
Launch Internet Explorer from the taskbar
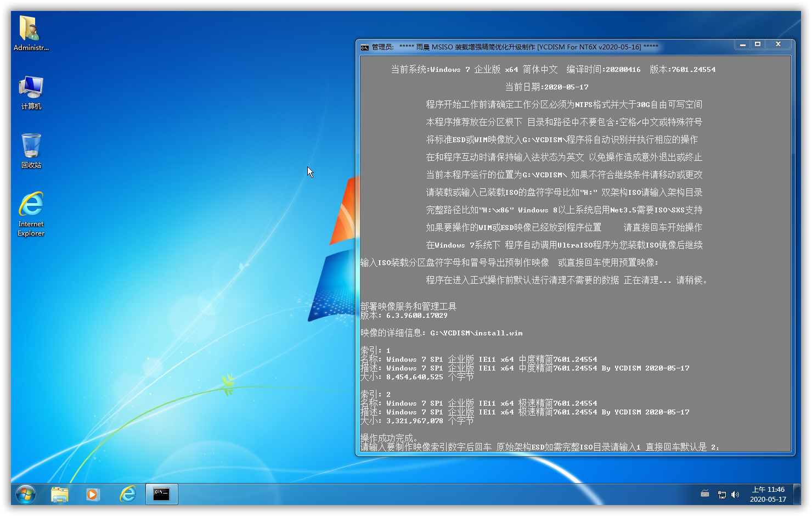128,494
